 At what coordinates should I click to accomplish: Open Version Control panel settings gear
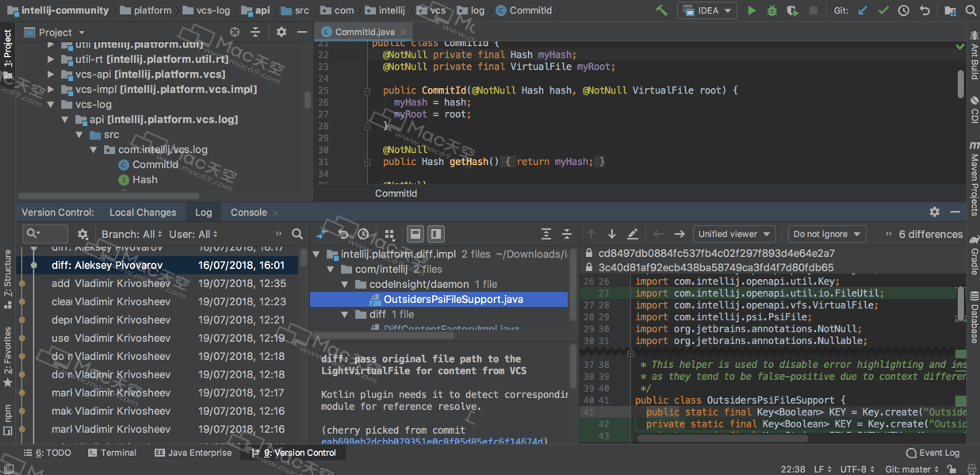pos(935,212)
